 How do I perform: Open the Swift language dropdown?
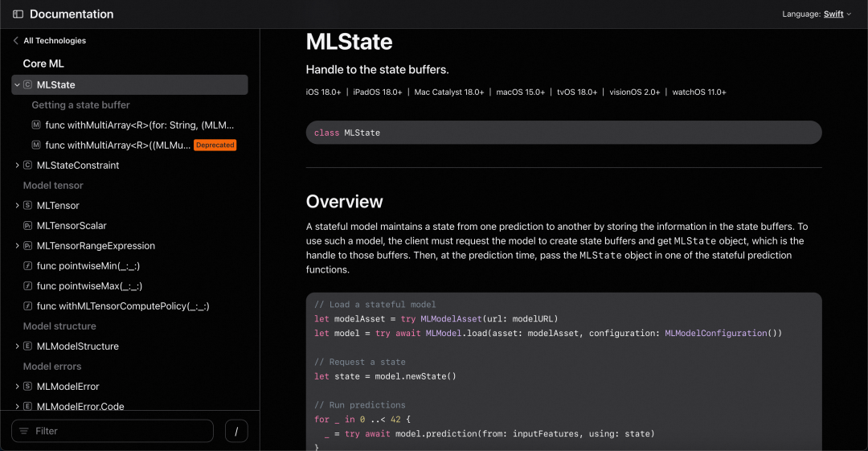coord(837,14)
